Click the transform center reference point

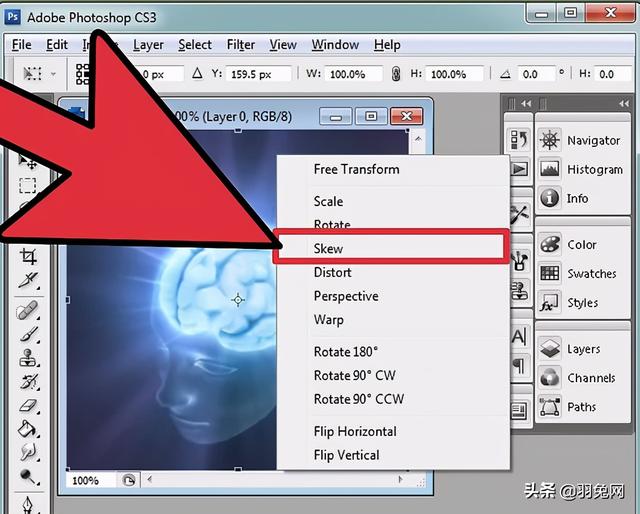pyautogui.click(x=238, y=300)
